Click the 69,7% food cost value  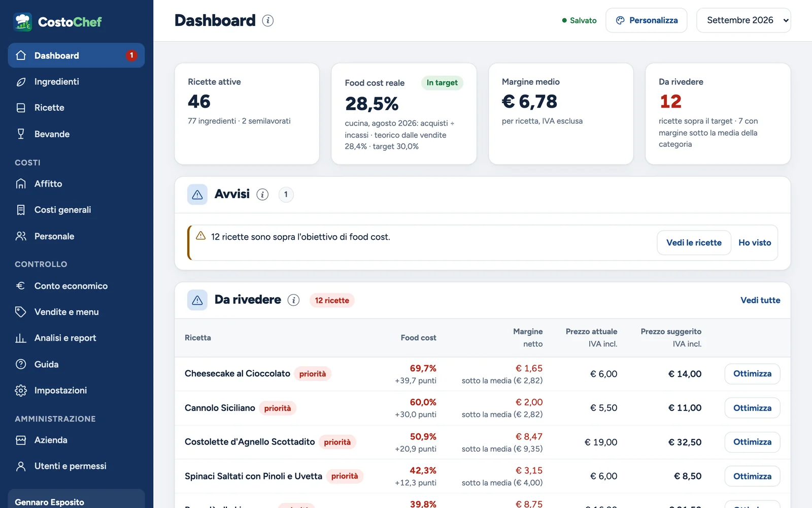tap(423, 368)
